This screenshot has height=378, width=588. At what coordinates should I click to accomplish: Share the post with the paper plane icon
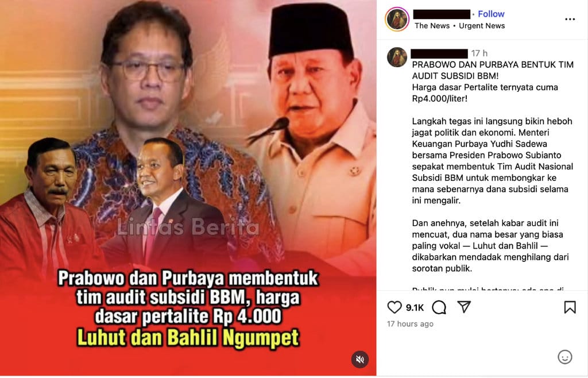(464, 307)
